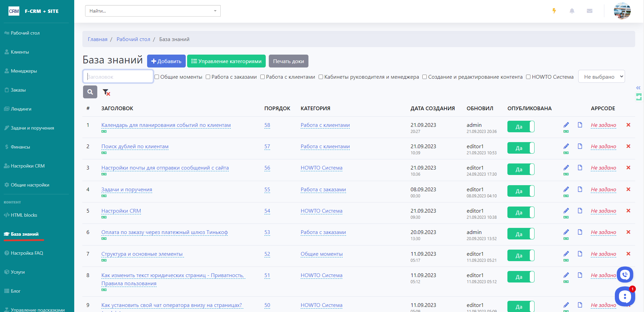Focus the "Заголовок" filter text field
Image resolution: width=644 pixels, height=312 pixels.
[118, 77]
